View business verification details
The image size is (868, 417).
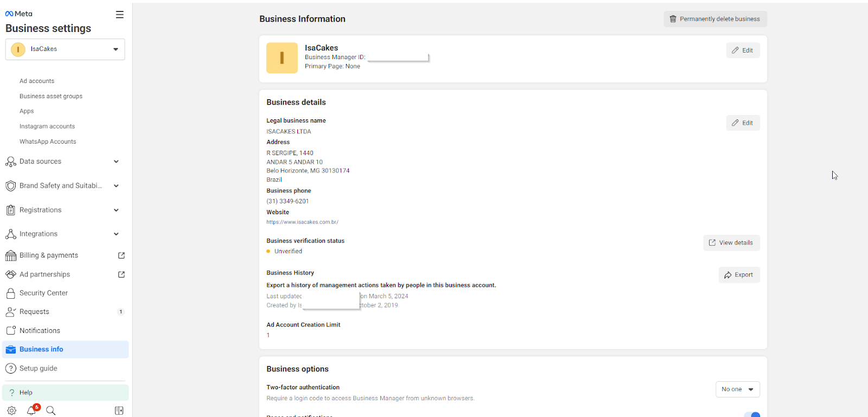731,243
